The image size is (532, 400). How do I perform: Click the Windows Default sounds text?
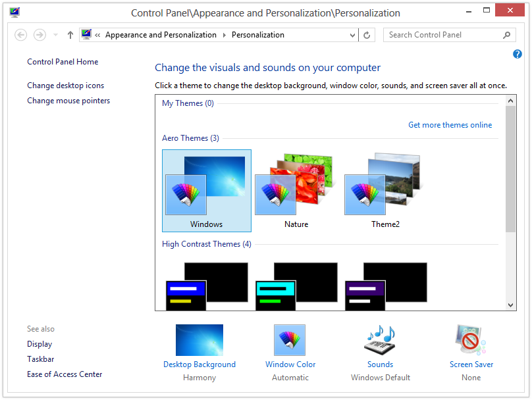(381, 378)
